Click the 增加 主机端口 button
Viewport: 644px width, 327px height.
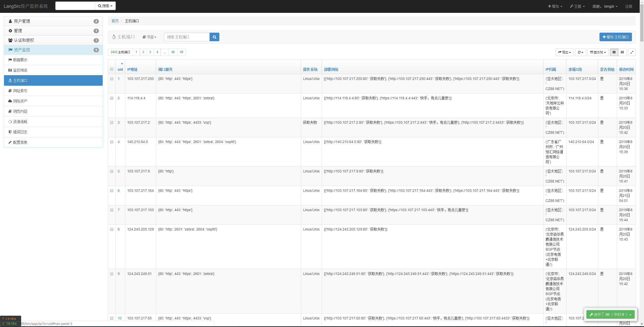click(615, 37)
